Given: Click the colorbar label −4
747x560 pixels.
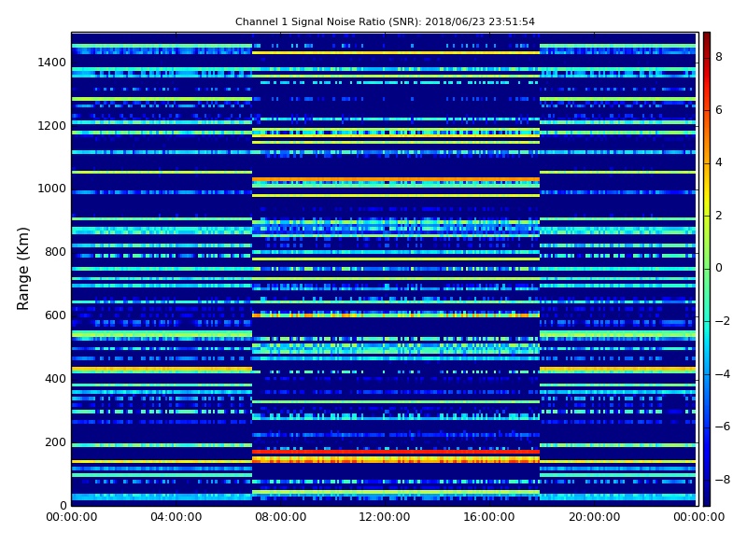Looking at the screenshot, I should [723, 374].
